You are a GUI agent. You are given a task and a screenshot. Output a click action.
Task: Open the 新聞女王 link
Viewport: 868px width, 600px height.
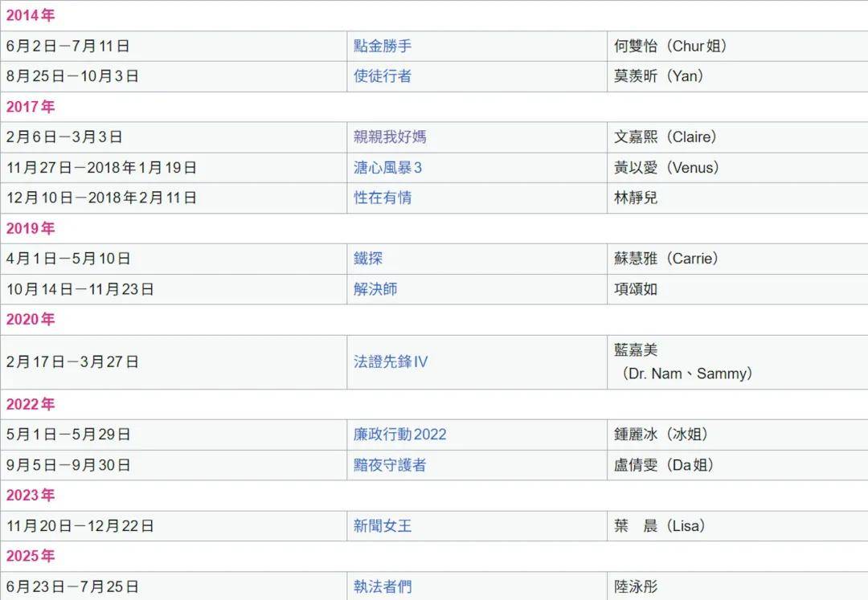click(383, 526)
